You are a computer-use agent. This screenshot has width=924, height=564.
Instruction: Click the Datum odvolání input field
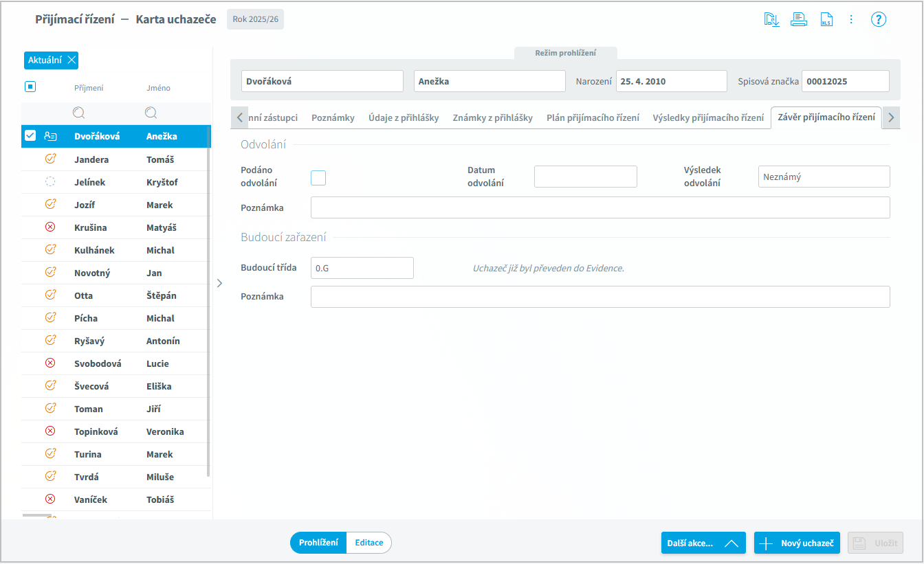tap(586, 177)
